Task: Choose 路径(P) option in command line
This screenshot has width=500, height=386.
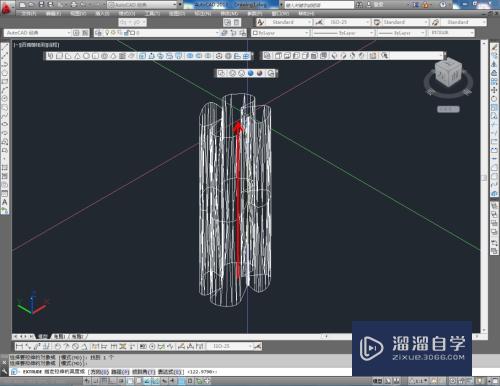Action: [x=120, y=372]
